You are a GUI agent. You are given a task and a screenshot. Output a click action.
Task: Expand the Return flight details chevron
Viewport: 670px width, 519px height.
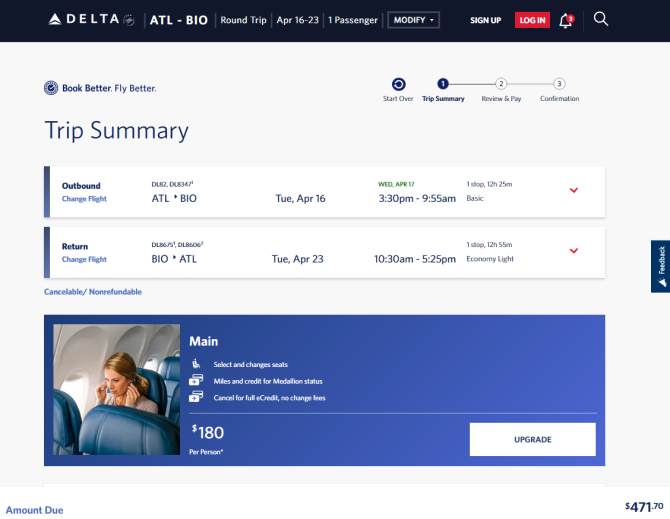573,251
